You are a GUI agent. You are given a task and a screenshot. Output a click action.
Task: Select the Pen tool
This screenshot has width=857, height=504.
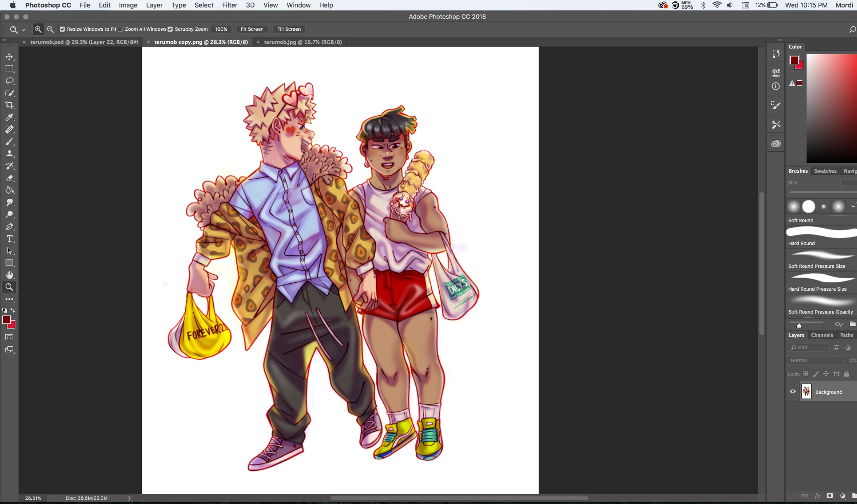pyautogui.click(x=9, y=226)
